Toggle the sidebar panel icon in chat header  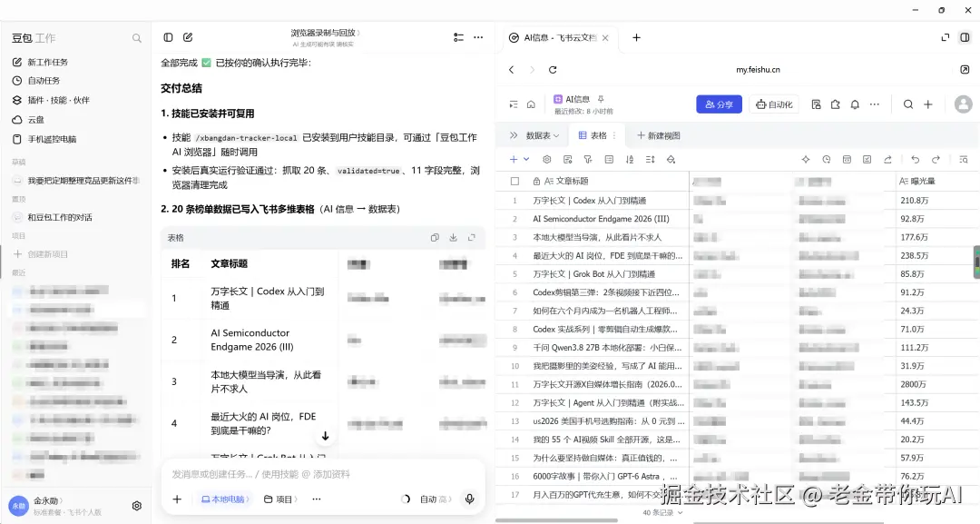click(168, 37)
